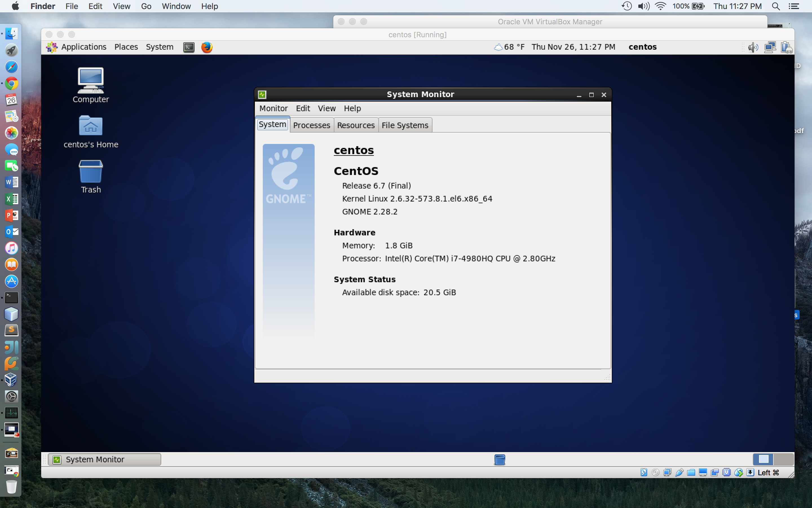
Task: Open the Edit menu in System Monitor
Action: click(303, 108)
